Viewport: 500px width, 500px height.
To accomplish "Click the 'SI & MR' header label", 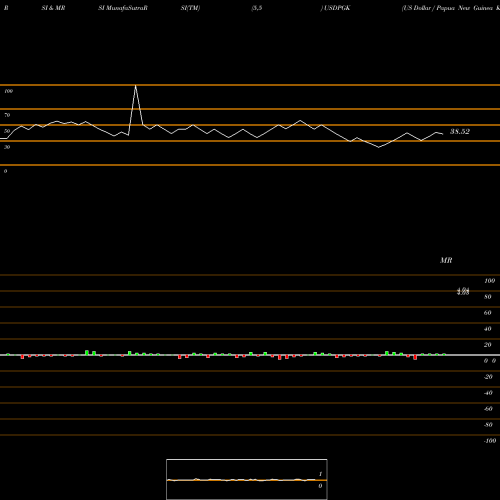I will pyautogui.click(x=53, y=8).
